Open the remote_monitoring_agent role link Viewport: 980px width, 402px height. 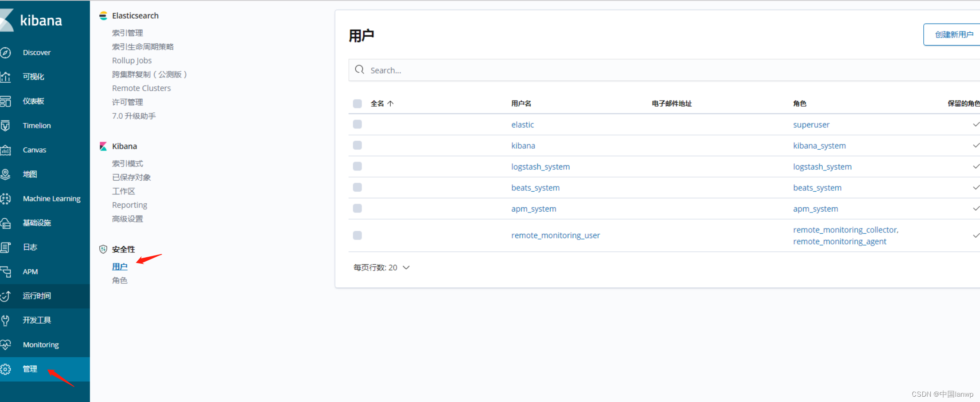[x=840, y=241]
